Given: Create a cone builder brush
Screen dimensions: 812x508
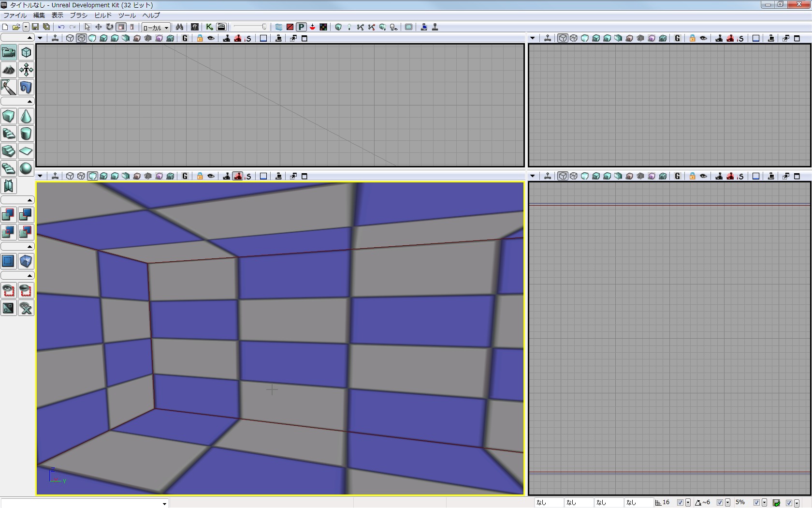Looking at the screenshot, I should (x=26, y=117).
